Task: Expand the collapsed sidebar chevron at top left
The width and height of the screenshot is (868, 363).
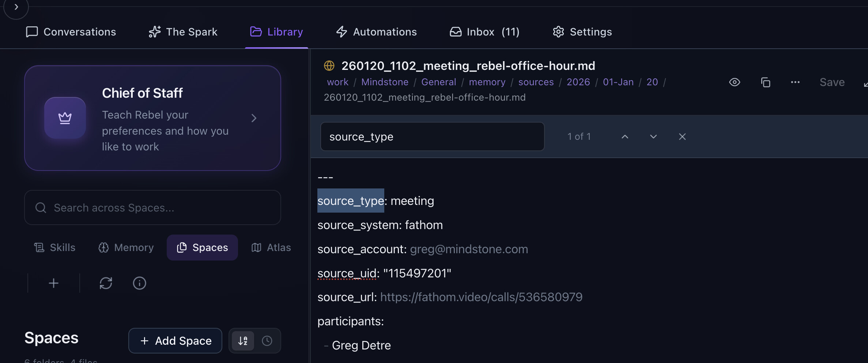Action: pos(16,7)
